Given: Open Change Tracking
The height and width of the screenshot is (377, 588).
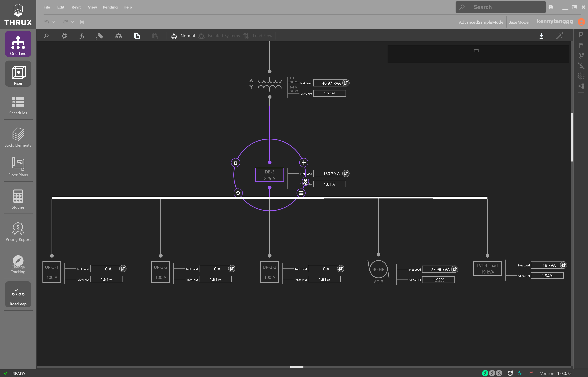Looking at the screenshot, I should click(18, 264).
